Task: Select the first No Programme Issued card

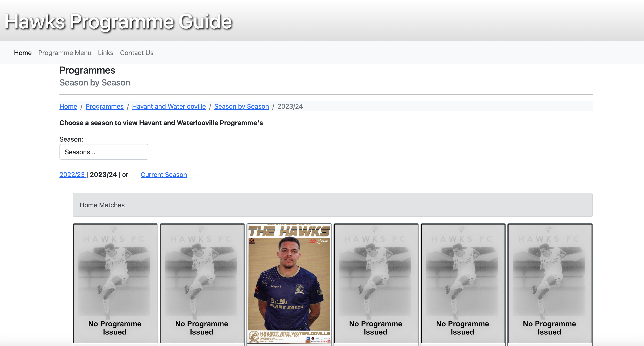Action: [x=115, y=284]
